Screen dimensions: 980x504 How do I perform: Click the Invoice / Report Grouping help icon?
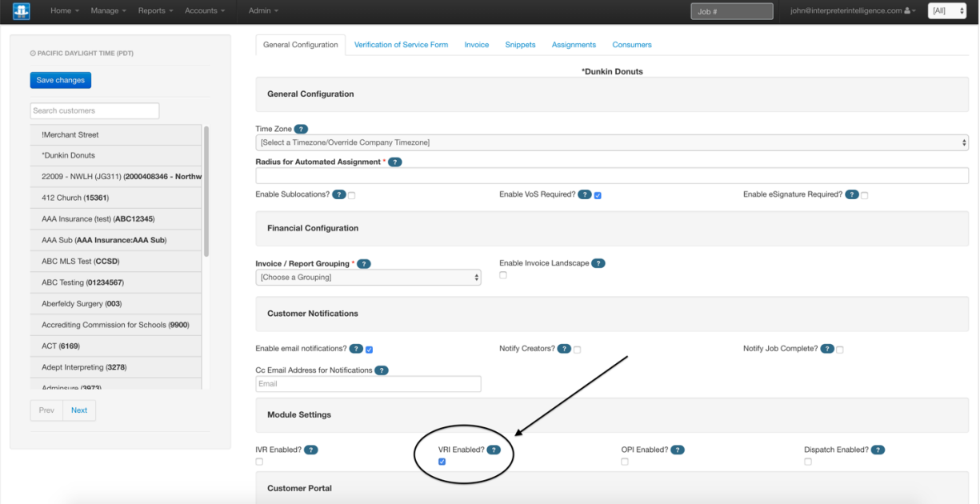(x=364, y=262)
